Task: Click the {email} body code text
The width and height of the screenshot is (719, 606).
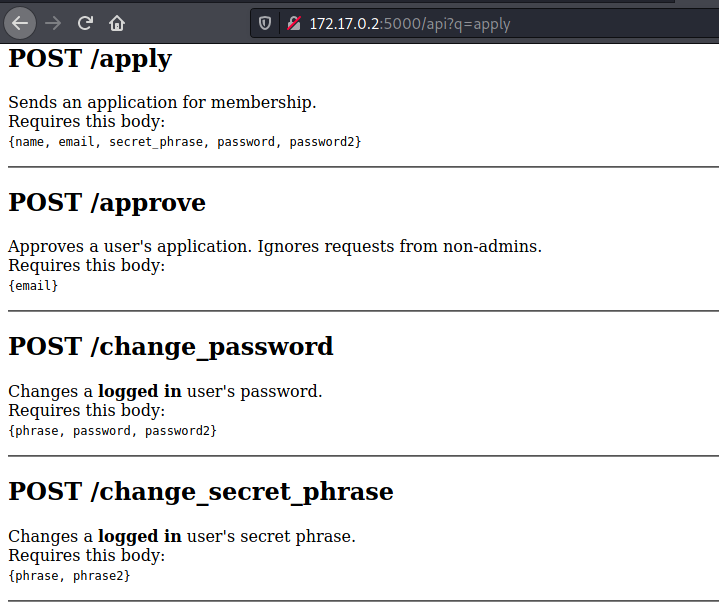Action: [33, 286]
